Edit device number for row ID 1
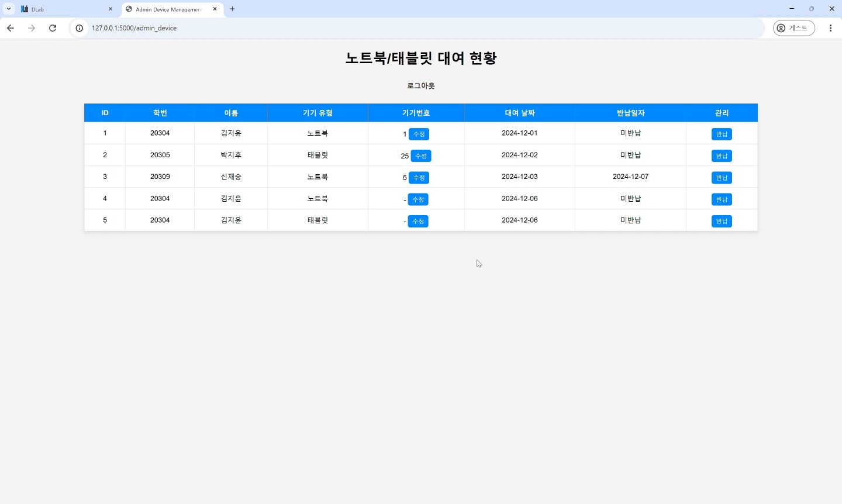The width and height of the screenshot is (842, 504). coord(419,134)
